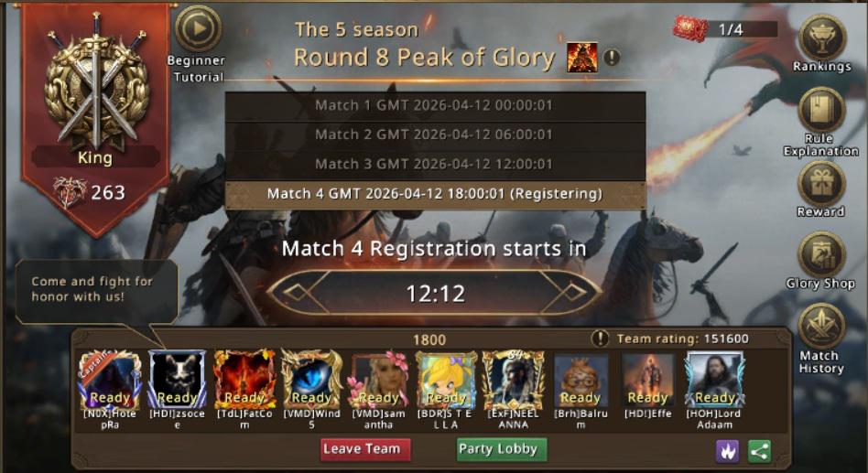The image size is (868, 473).
Task: Open the Reward gift box icon
Action: tap(821, 184)
